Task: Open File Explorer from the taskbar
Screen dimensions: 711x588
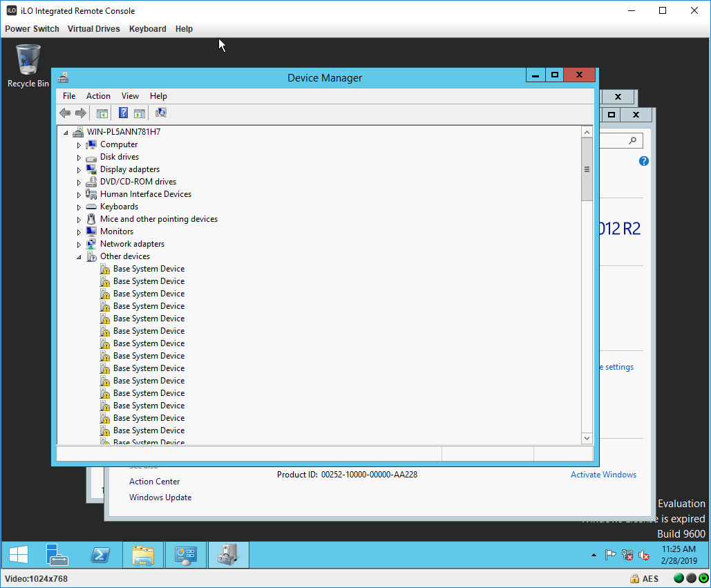Action: click(143, 555)
